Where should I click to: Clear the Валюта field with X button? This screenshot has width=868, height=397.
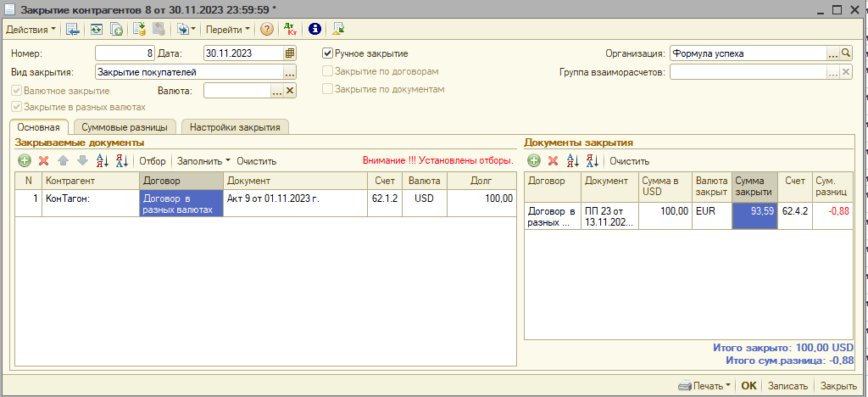[289, 91]
